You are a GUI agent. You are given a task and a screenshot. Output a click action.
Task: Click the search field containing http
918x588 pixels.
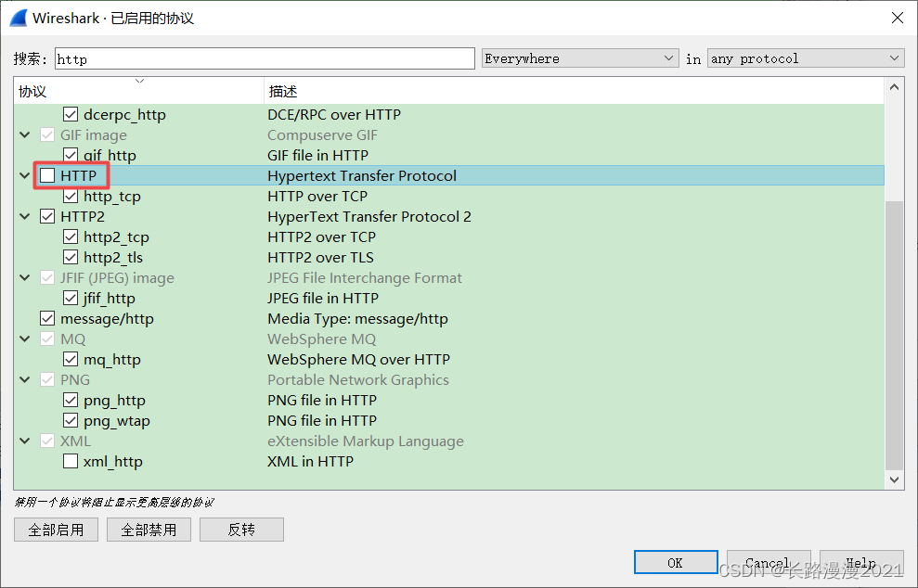pyautogui.click(x=265, y=58)
